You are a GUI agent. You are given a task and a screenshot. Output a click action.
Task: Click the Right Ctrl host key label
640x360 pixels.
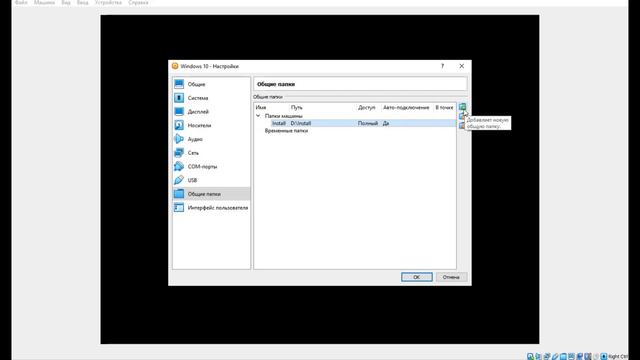pyautogui.click(x=618, y=357)
